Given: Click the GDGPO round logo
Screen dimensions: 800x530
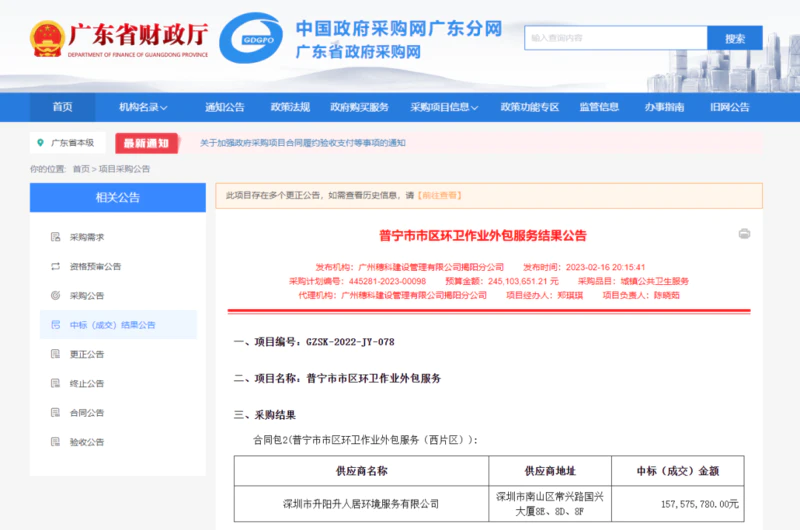Looking at the screenshot, I should click(x=250, y=39).
